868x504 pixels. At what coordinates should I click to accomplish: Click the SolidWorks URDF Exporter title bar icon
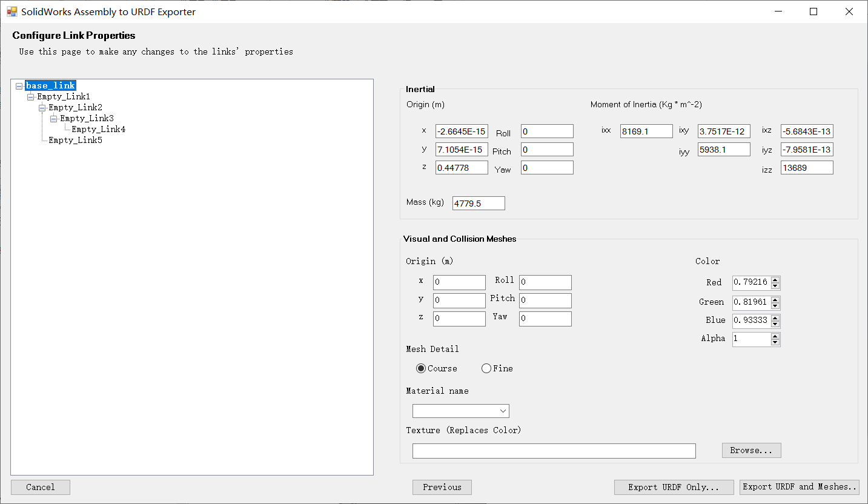pos(12,11)
